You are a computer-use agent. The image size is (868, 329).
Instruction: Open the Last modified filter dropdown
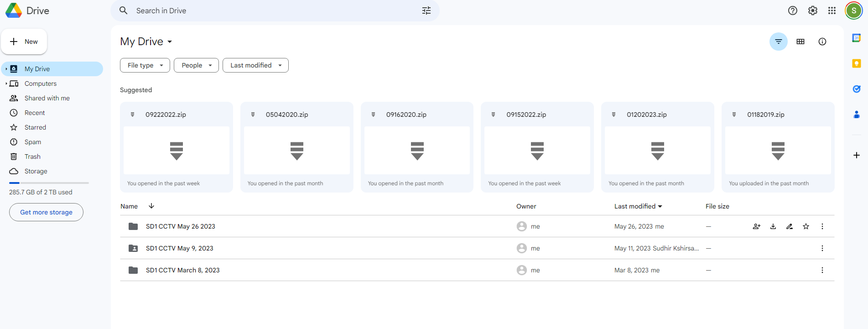(255, 65)
